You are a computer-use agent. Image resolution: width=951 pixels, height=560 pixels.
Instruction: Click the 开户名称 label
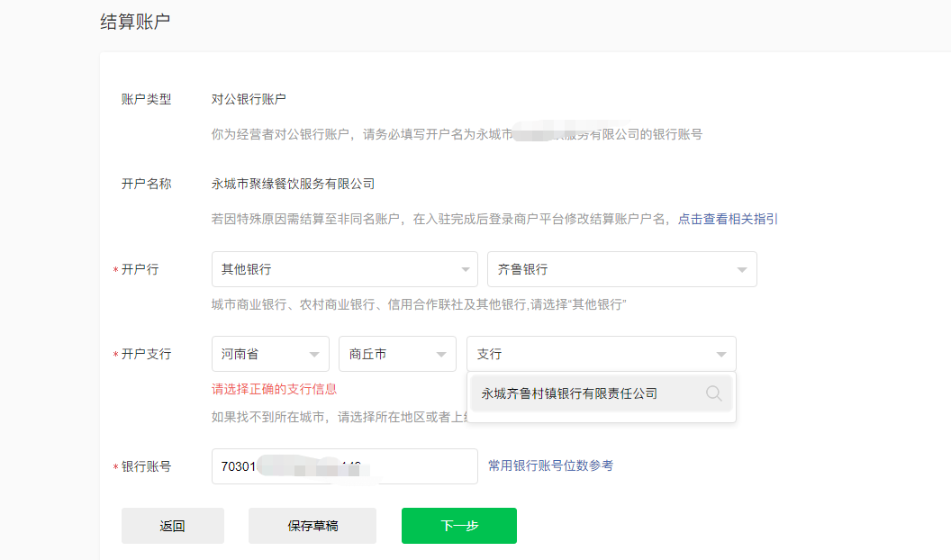click(146, 184)
